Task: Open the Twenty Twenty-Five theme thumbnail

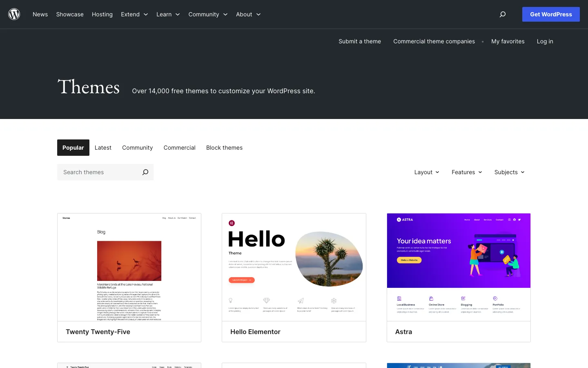Action: click(x=129, y=267)
